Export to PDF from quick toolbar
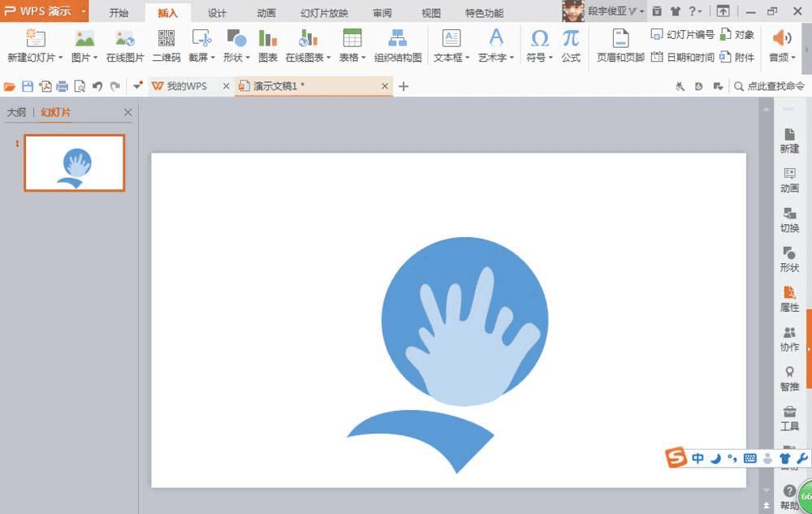Viewport: 812px width, 514px height. (x=45, y=86)
